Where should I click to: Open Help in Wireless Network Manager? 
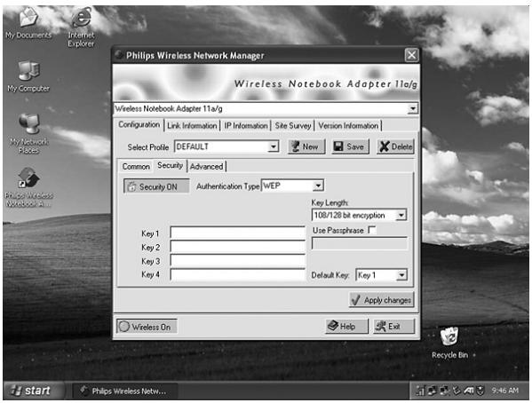pos(346,327)
